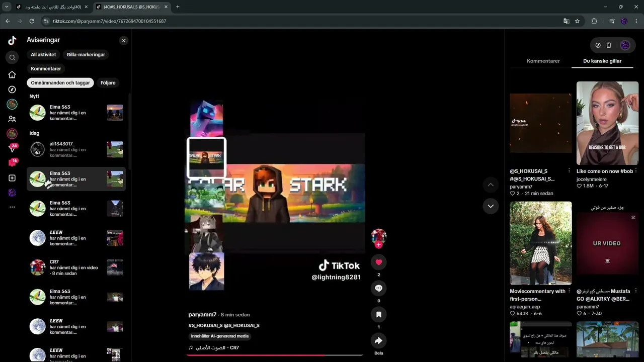Open the profile avatar in top-right pill
The width and height of the screenshot is (644, 362).
pyautogui.click(x=625, y=45)
